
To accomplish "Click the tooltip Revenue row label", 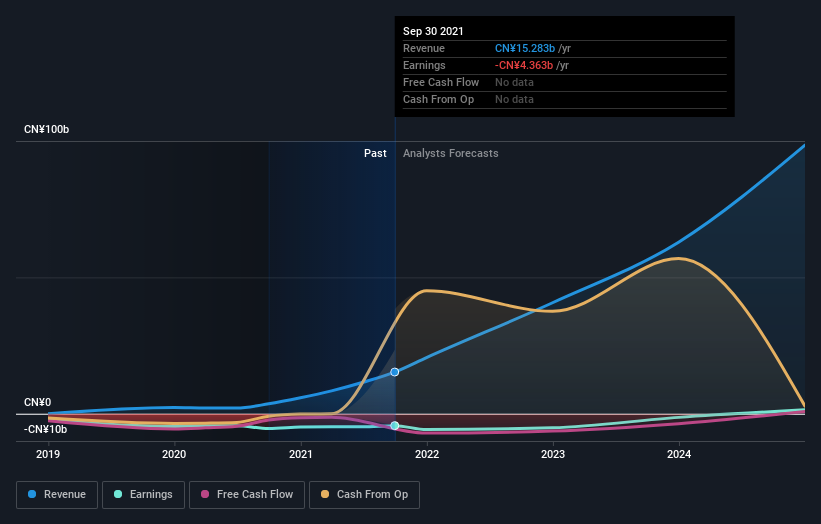I will 424,48.
